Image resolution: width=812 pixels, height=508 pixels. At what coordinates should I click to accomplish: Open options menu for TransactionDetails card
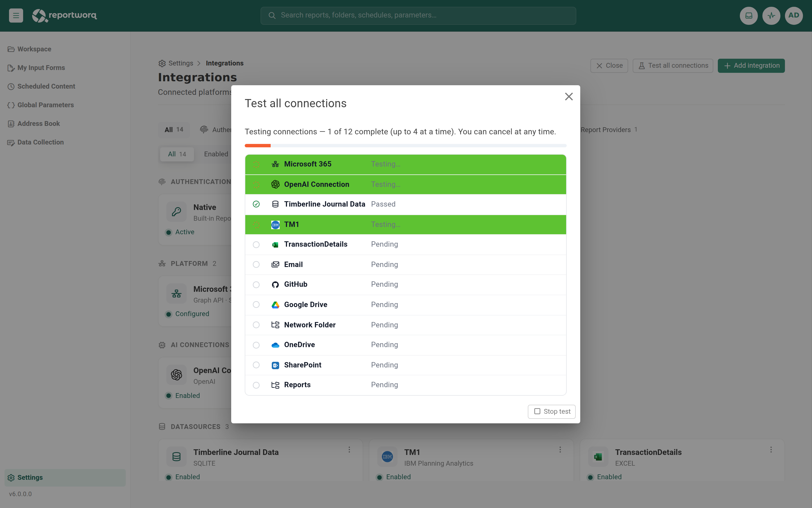(771, 450)
